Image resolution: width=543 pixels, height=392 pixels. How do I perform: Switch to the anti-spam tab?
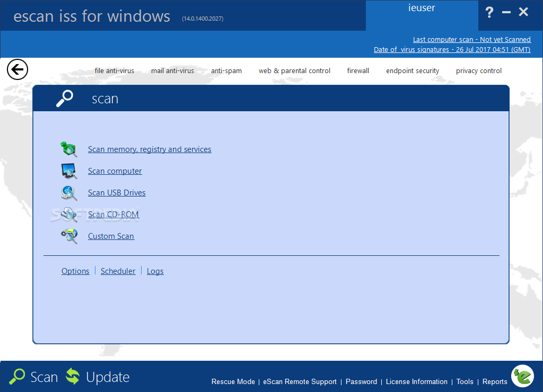(x=226, y=70)
